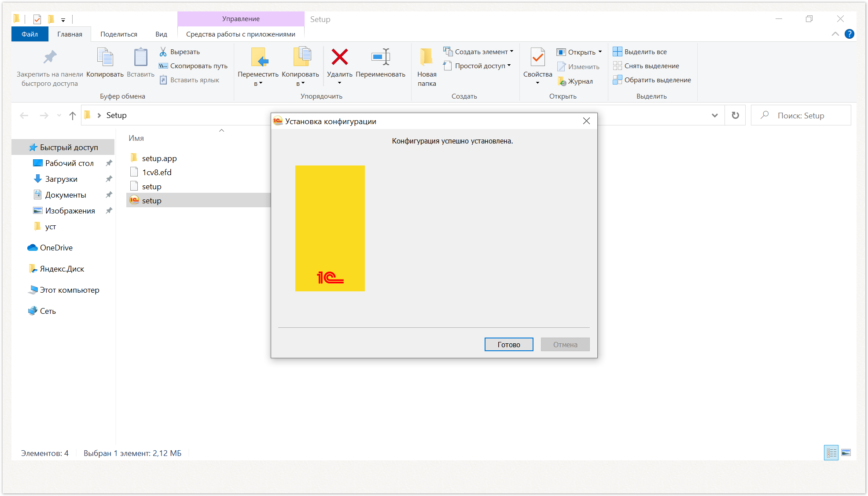The width and height of the screenshot is (868, 496).
Task: Expand the Удалить dropdown arrow
Action: tap(339, 83)
